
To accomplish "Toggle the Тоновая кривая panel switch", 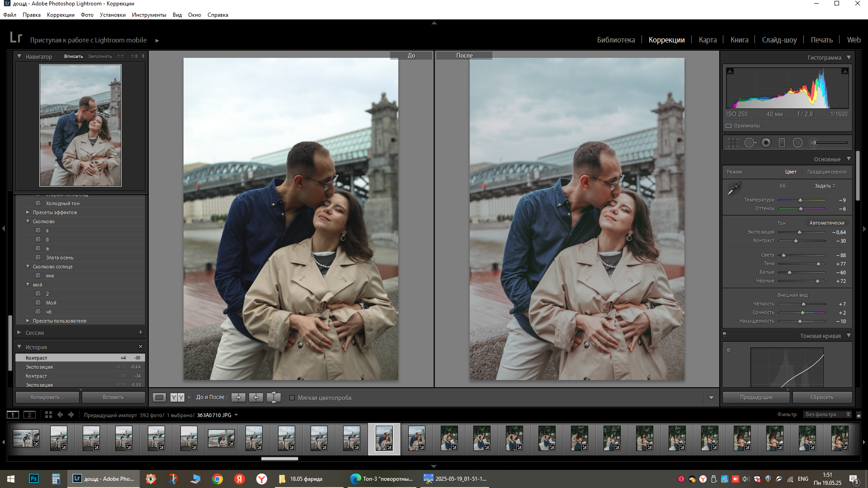I will coord(725,335).
